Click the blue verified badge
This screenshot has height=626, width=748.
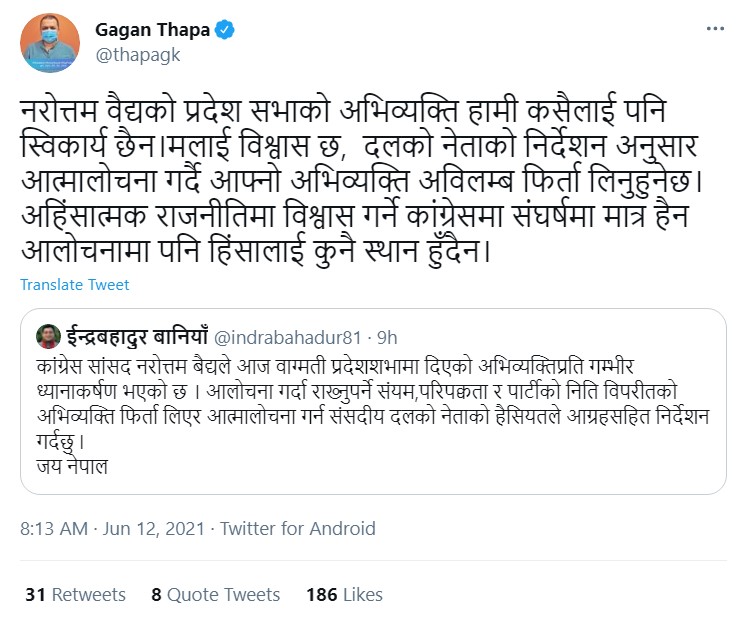tap(226, 30)
